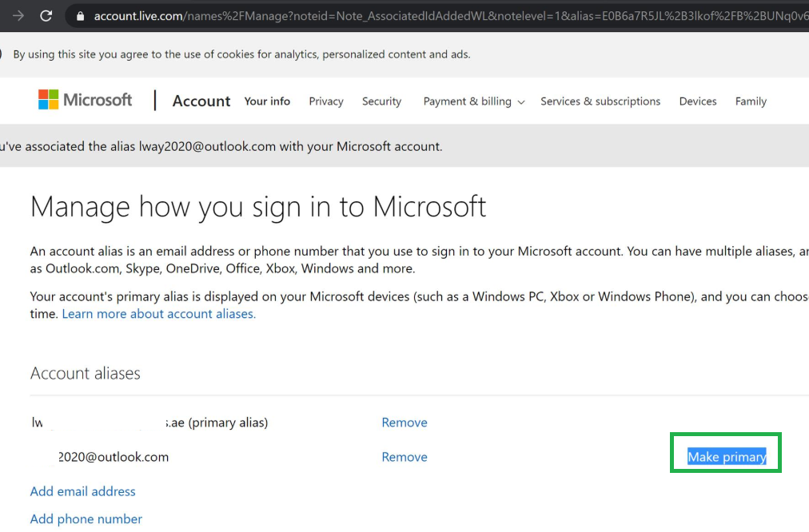Reload the page with the refresh icon
809x532 pixels.
46,16
